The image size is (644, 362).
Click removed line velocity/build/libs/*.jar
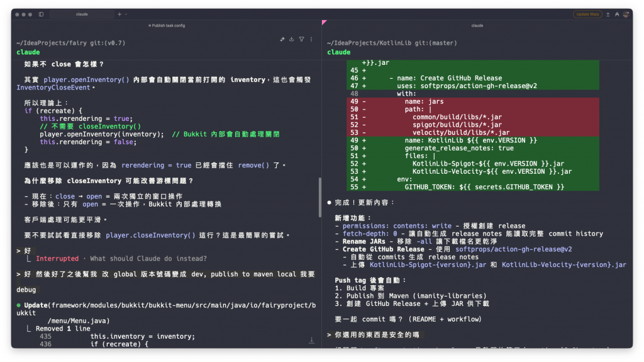(473, 132)
